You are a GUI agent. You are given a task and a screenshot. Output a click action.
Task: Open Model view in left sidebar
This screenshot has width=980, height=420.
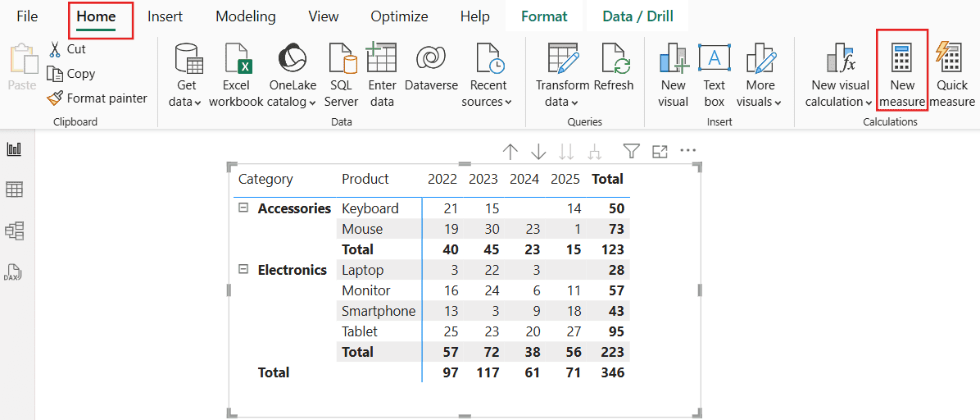(x=14, y=231)
